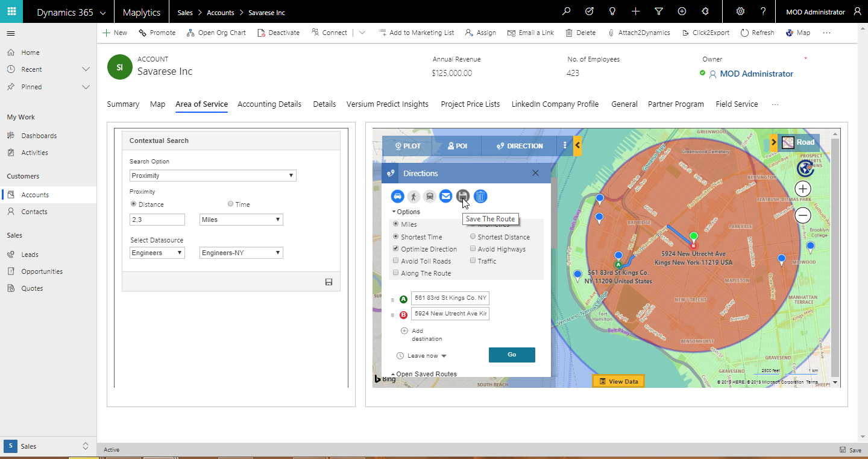Open the PLOT tab on the map
Screen dimensions: 868x459
(x=407, y=145)
